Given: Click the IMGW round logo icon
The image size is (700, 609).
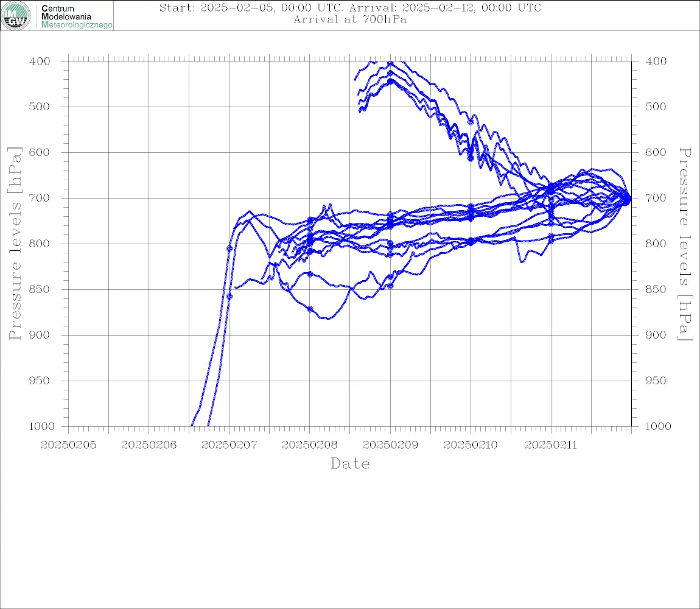Looking at the screenshot, I should pyautogui.click(x=16, y=16).
